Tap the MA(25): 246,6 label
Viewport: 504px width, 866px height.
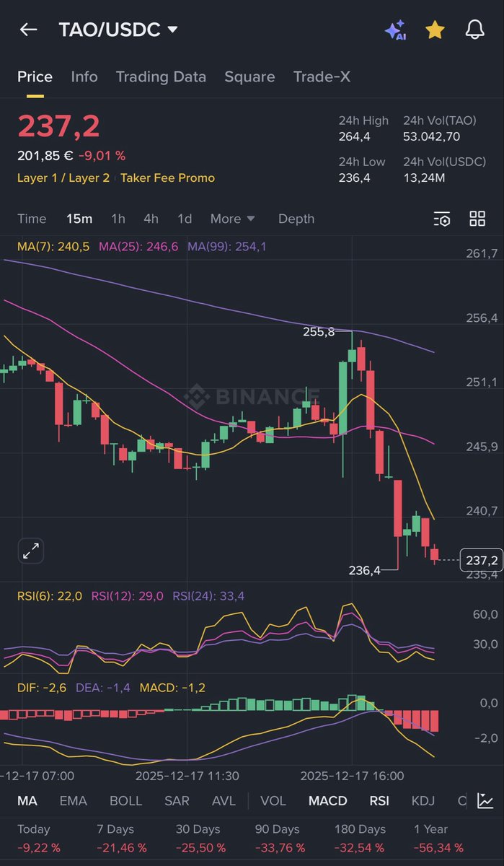coord(138,247)
